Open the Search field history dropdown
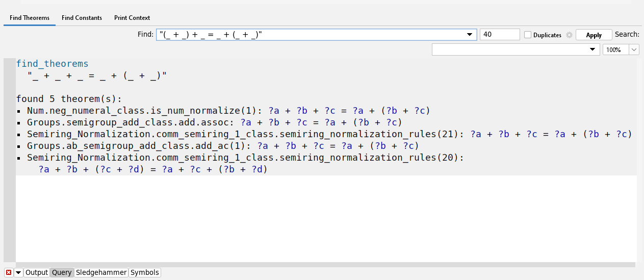The height and width of the screenshot is (280, 644). (x=593, y=49)
